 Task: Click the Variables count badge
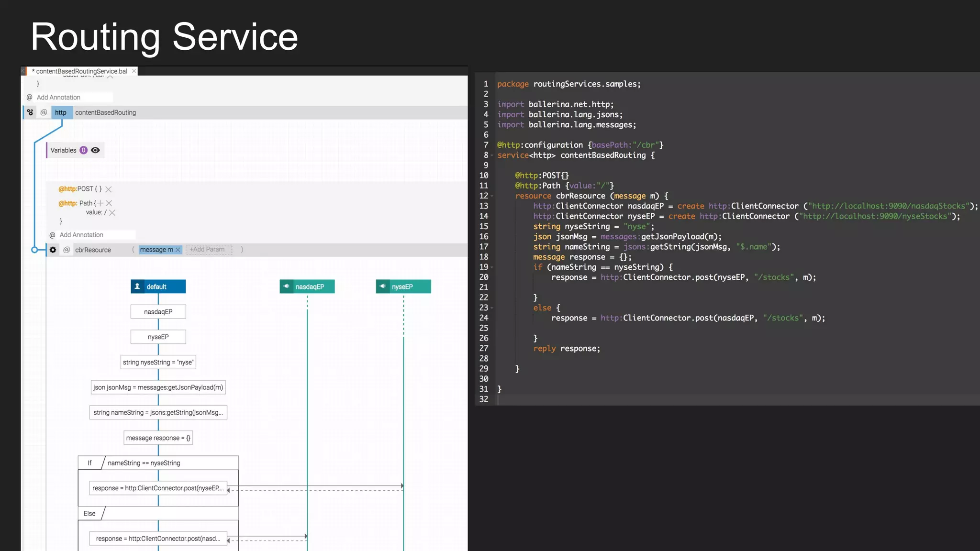(x=84, y=150)
